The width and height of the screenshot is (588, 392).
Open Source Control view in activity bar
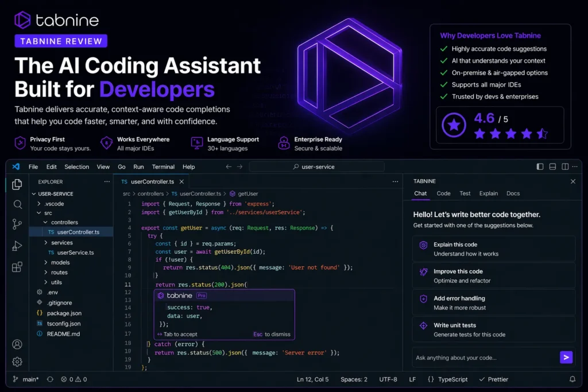(x=17, y=224)
